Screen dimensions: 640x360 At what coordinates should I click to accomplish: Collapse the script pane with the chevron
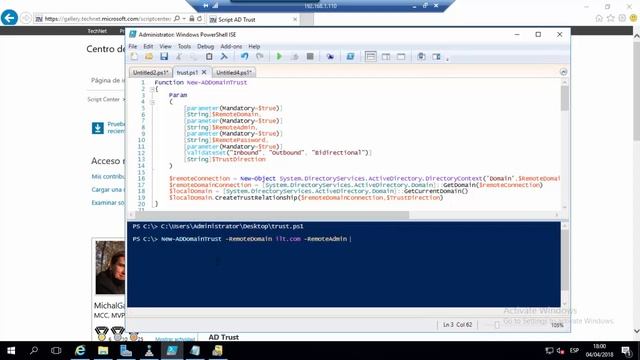pyautogui.click(x=563, y=72)
